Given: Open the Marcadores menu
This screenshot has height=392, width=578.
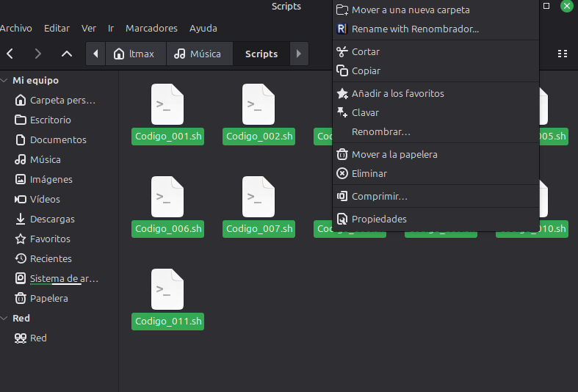Looking at the screenshot, I should pyautogui.click(x=151, y=29).
